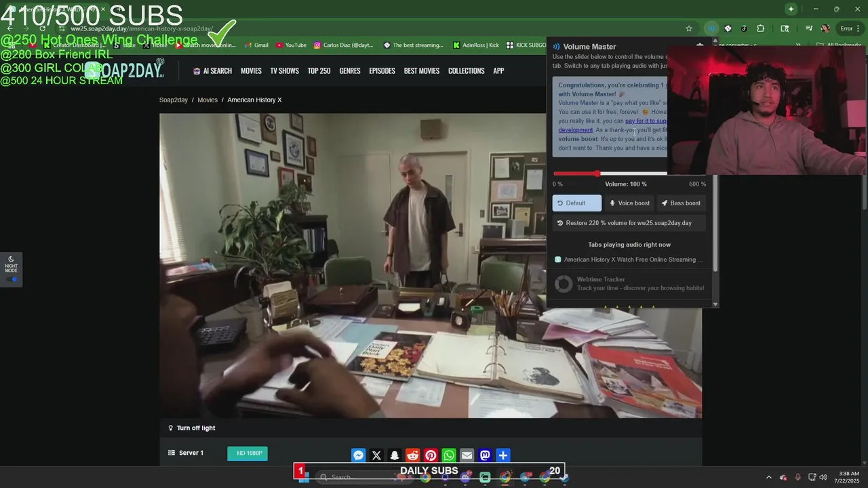The height and width of the screenshot is (488, 868).
Task: Open the Carlos Diaz Instagram bookmark
Action: click(344, 45)
